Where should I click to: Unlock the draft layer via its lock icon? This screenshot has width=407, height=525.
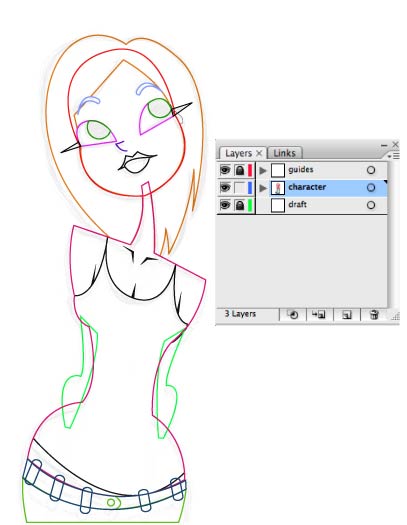[240, 205]
